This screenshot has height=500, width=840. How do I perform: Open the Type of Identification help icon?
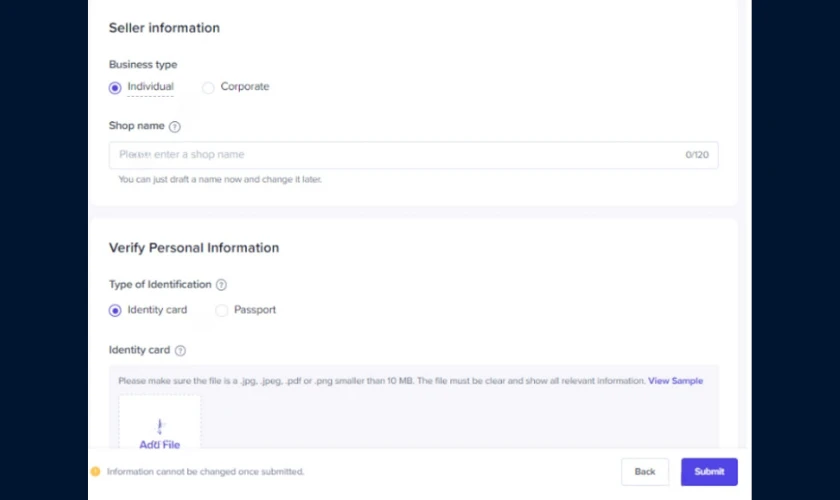[x=221, y=285]
